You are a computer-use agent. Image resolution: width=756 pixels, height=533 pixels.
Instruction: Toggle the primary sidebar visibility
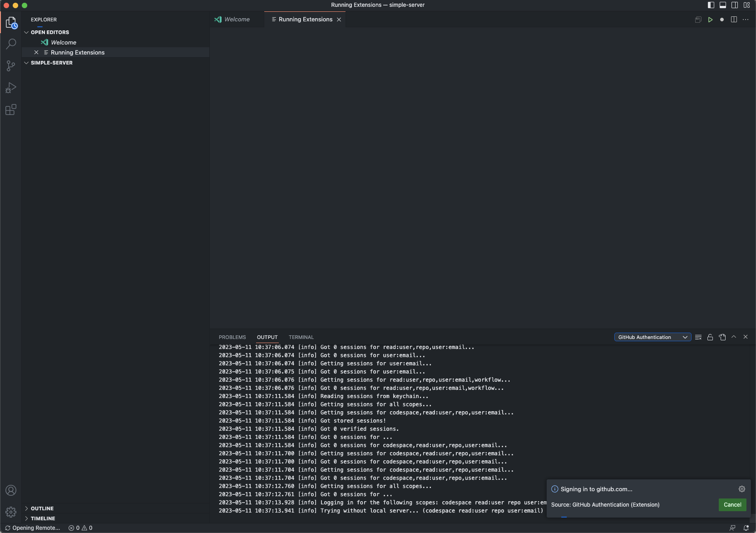[x=712, y=5]
